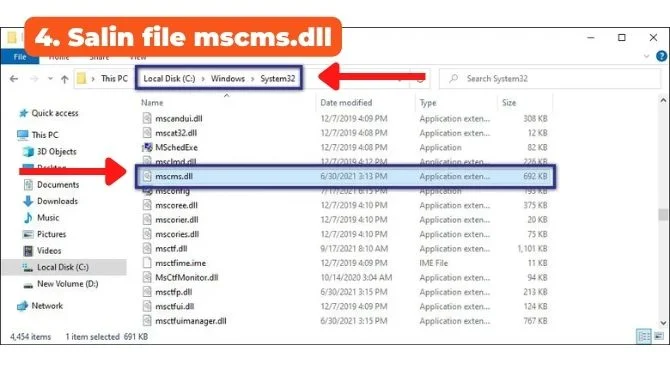Click MSchedExe application icon

tap(147, 147)
